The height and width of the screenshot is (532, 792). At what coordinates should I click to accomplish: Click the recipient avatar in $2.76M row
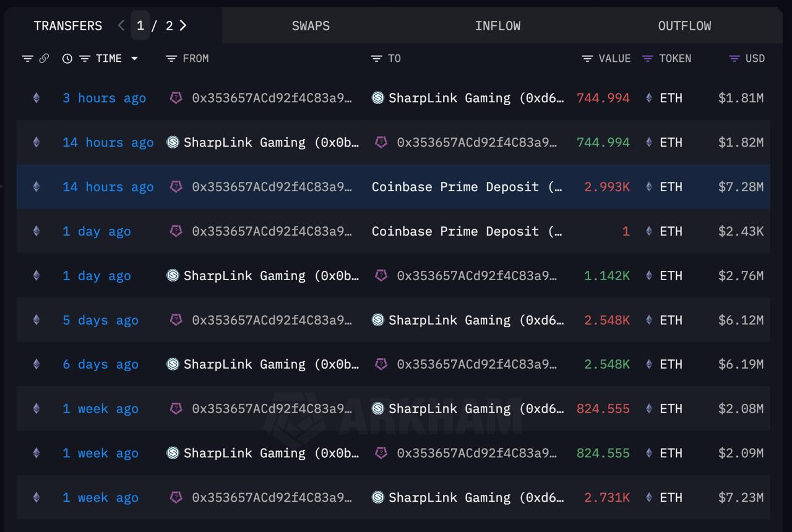pos(381,275)
